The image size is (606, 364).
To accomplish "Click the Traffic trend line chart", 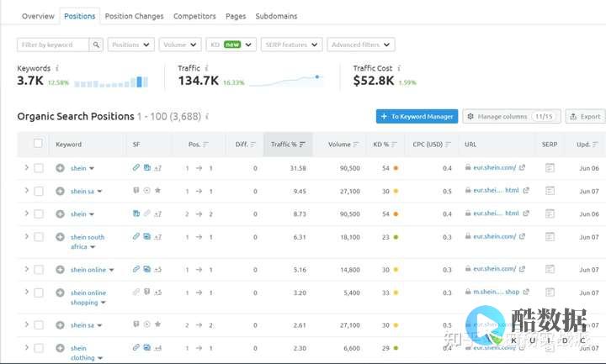I will (x=286, y=81).
